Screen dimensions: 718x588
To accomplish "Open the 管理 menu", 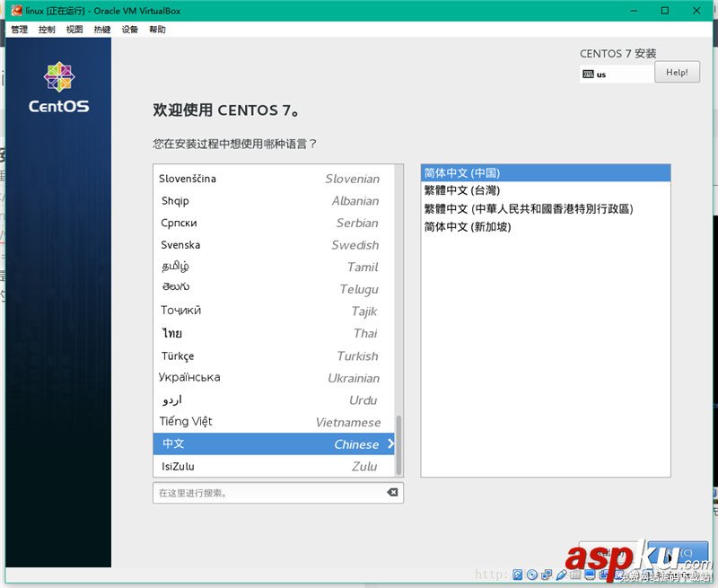I will [19, 30].
